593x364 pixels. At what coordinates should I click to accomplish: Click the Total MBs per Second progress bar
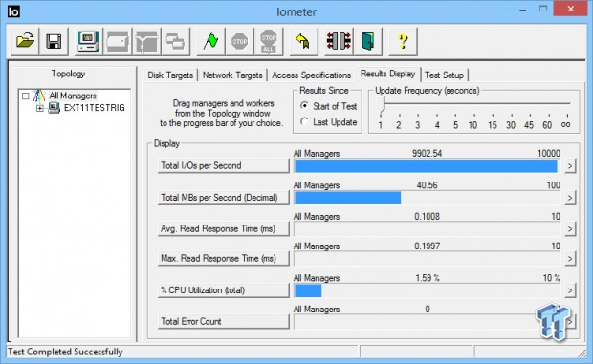428,198
